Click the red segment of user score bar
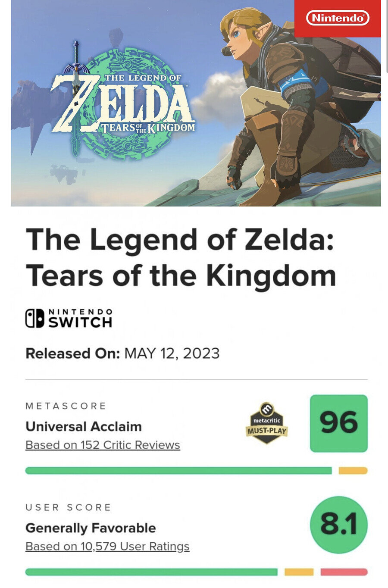 coord(344,572)
